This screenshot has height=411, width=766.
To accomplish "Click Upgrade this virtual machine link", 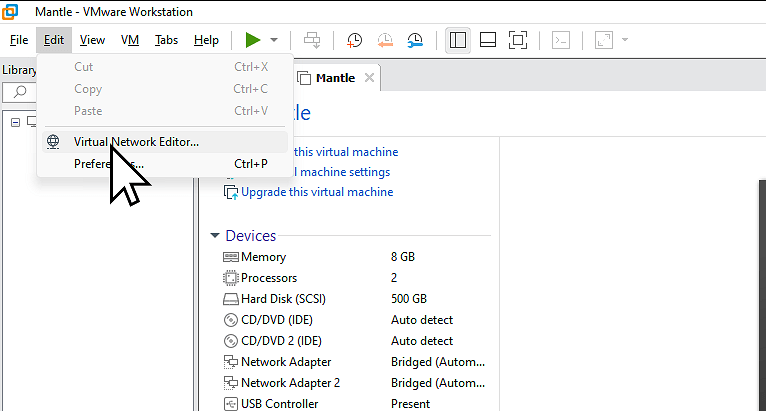I will tap(317, 192).
